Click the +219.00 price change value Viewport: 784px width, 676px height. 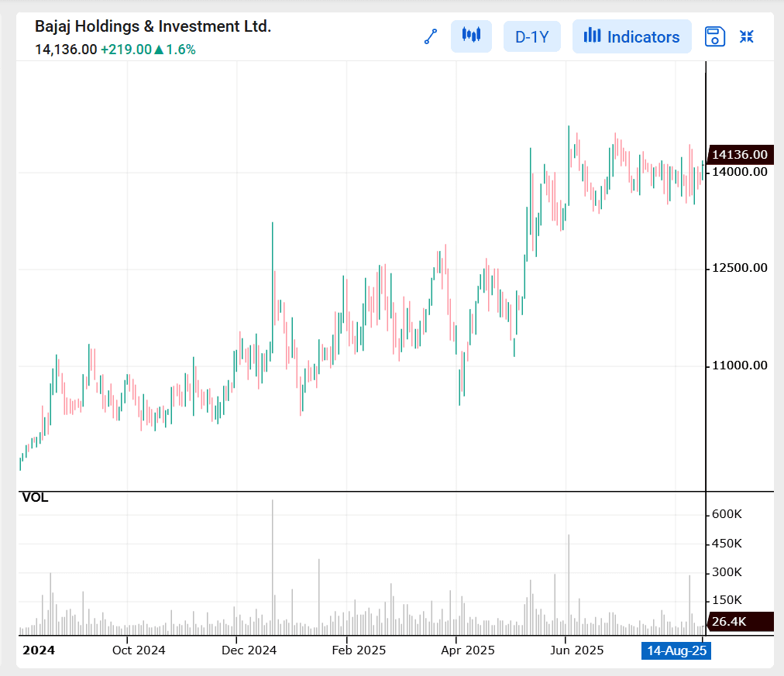[x=126, y=50]
